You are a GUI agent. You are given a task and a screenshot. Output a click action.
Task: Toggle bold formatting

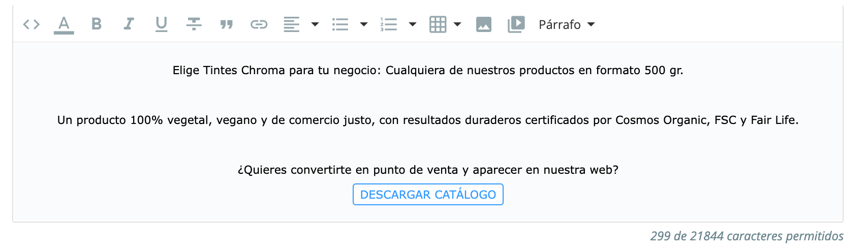pos(96,24)
